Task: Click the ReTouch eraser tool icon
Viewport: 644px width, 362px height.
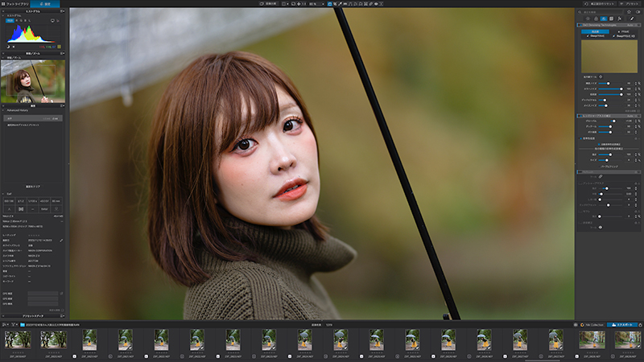Action: 601,176
